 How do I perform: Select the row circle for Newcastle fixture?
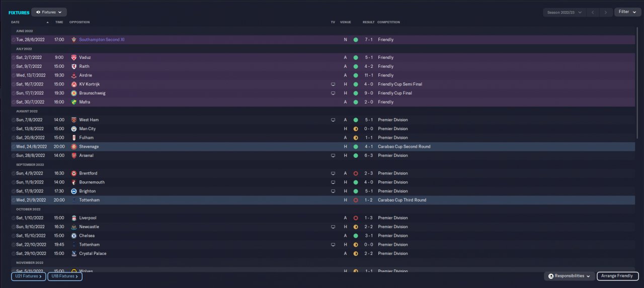pos(14,227)
